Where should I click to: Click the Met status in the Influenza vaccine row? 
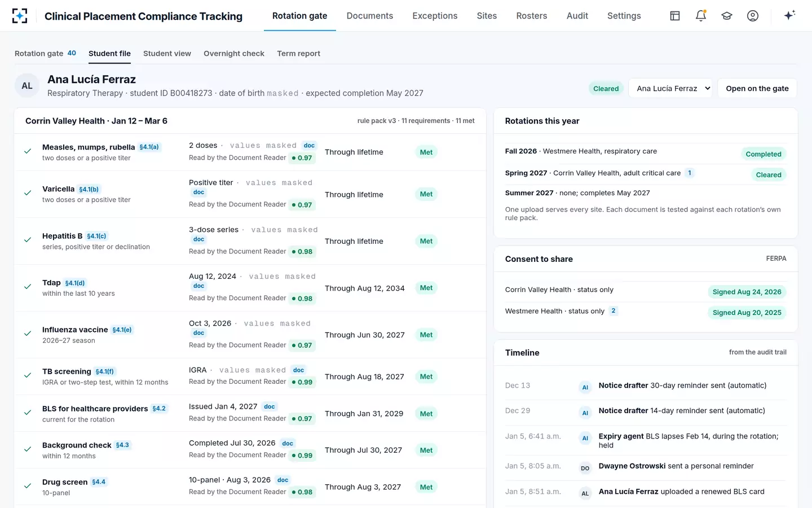click(426, 335)
